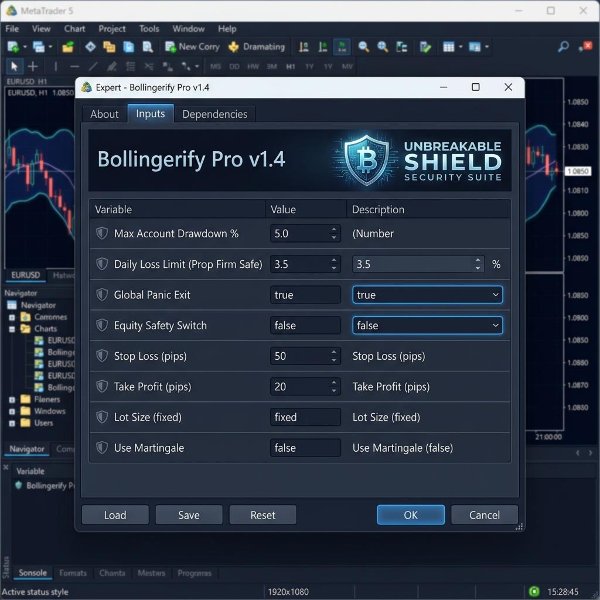Viewport: 600px width, 600px height.
Task: Click the yellow stacked windows toolbar icon
Action: (109, 47)
